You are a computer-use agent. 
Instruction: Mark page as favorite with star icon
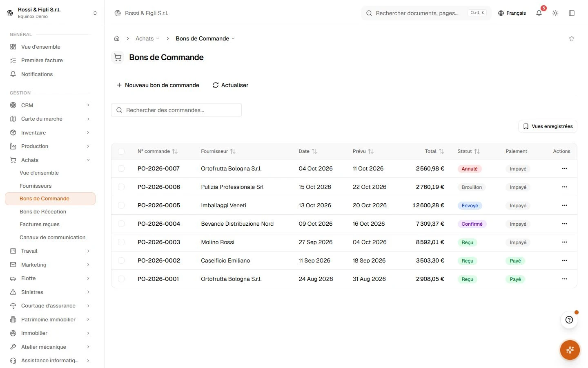pos(572,38)
